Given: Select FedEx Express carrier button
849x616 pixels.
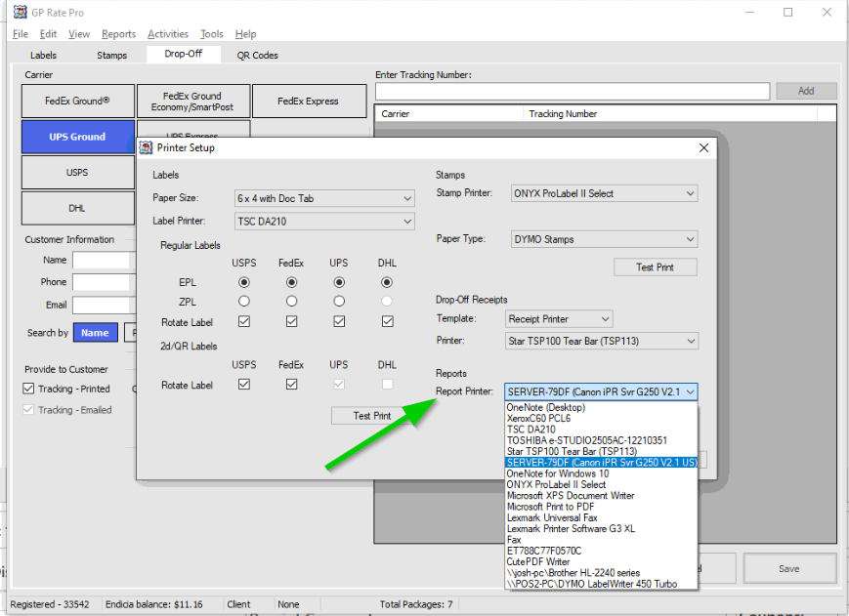Looking at the screenshot, I should [309, 101].
